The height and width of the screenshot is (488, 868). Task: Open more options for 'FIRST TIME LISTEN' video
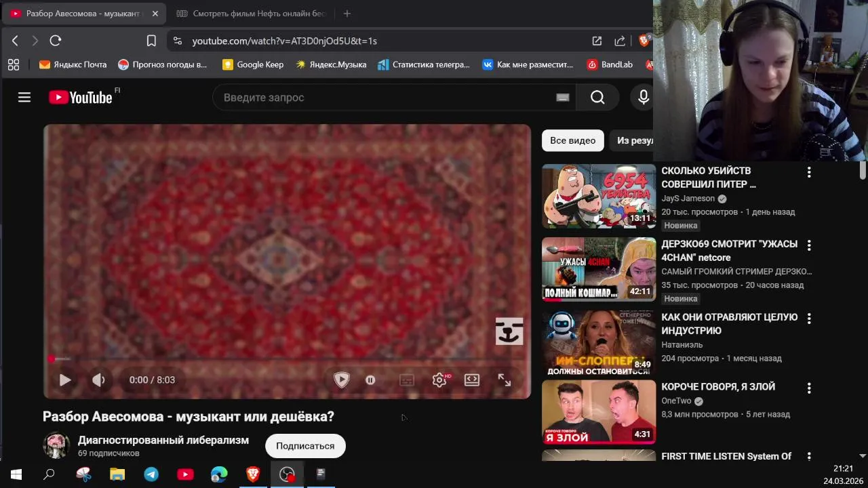pyautogui.click(x=809, y=457)
